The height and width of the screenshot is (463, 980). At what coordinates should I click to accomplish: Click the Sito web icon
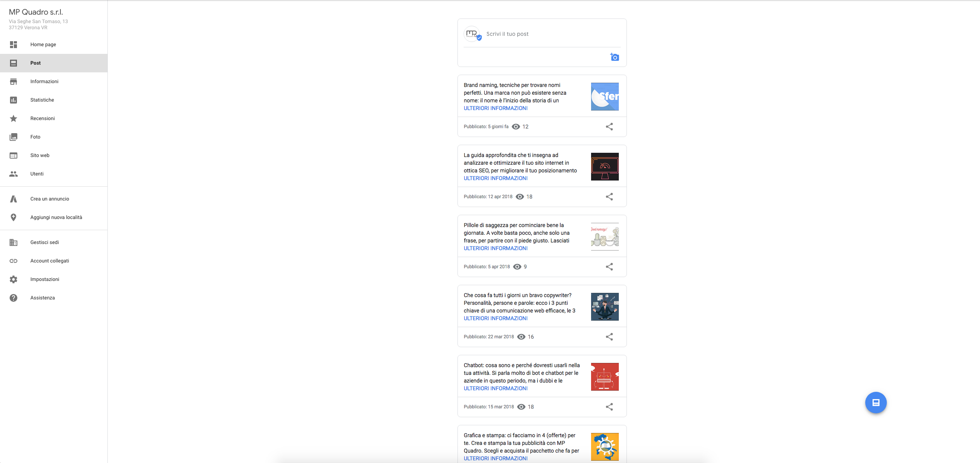(13, 155)
